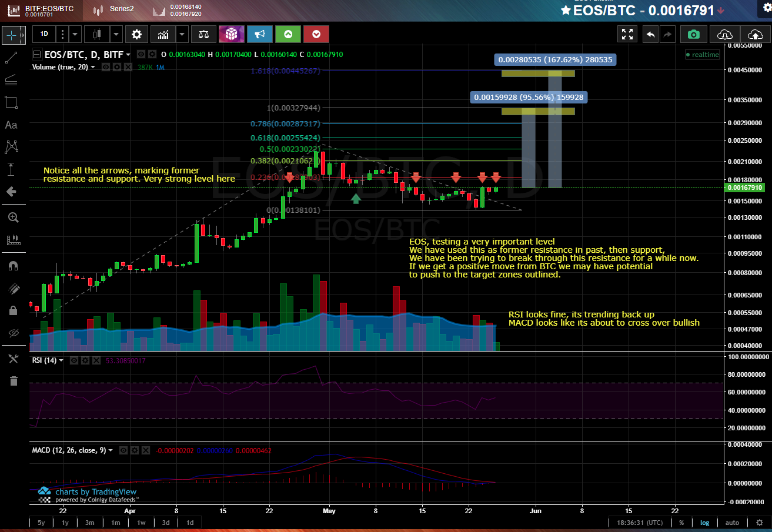Choose the rectangle shapes tool
The width and height of the screenshot is (772, 532).
[11, 102]
